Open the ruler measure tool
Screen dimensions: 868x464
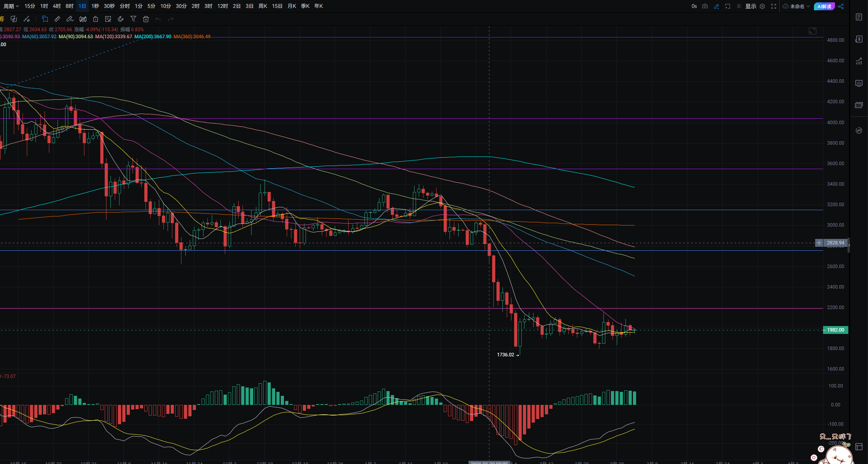pyautogui.click(x=57, y=19)
